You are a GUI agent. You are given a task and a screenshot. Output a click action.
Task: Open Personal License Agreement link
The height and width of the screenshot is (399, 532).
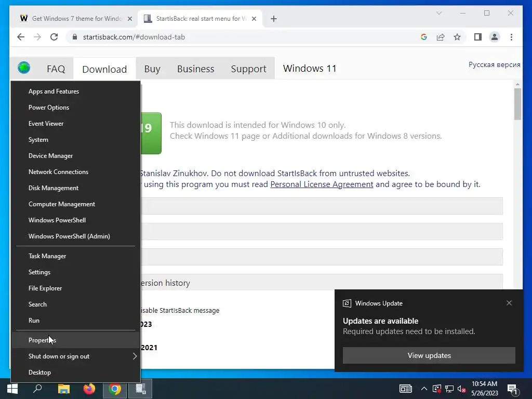pos(322,184)
